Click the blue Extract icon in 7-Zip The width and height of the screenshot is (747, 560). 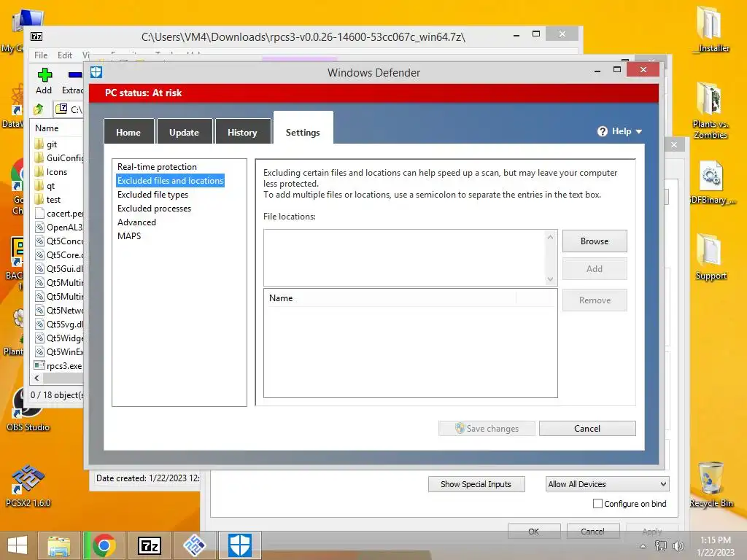pyautogui.click(x=75, y=75)
